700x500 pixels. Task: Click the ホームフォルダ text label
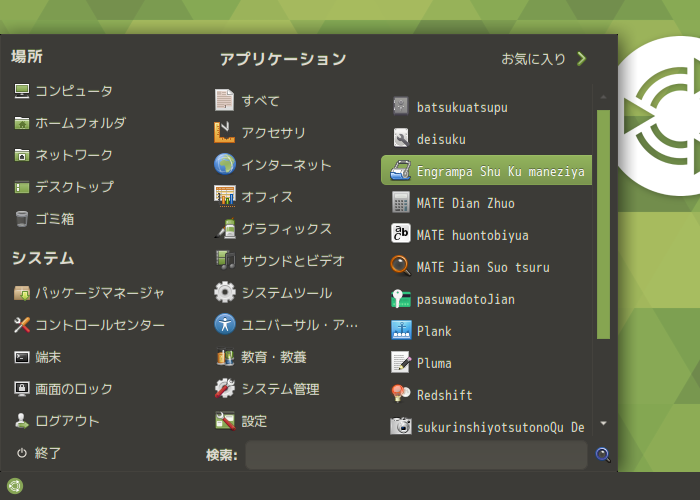[x=80, y=123]
